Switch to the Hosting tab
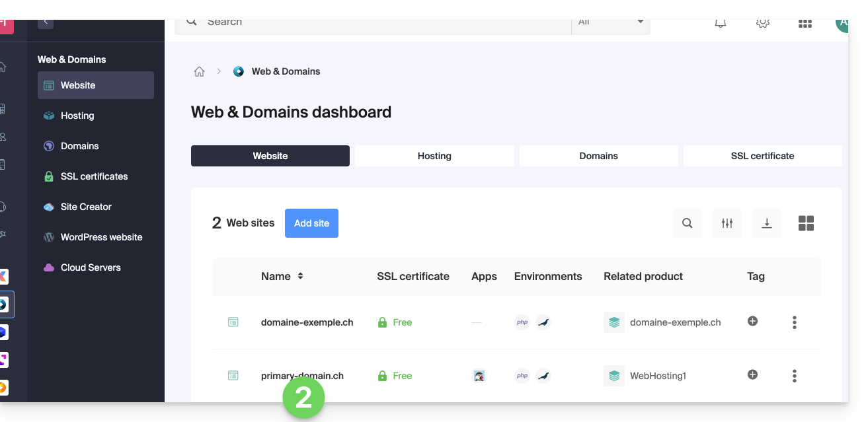Image resolution: width=868 pixels, height=422 pixels. (x=434, y=156)
